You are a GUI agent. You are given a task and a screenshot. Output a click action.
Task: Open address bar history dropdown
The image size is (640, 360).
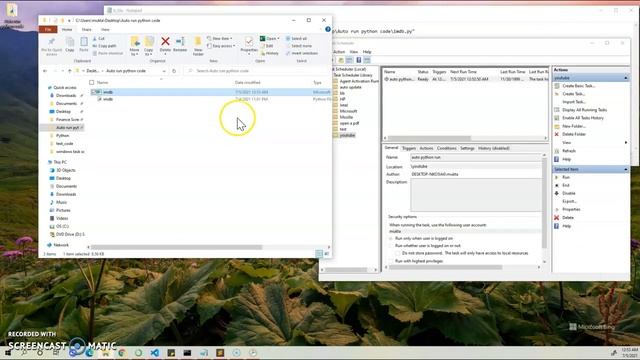pyautogui.click(x=164, y=71)
